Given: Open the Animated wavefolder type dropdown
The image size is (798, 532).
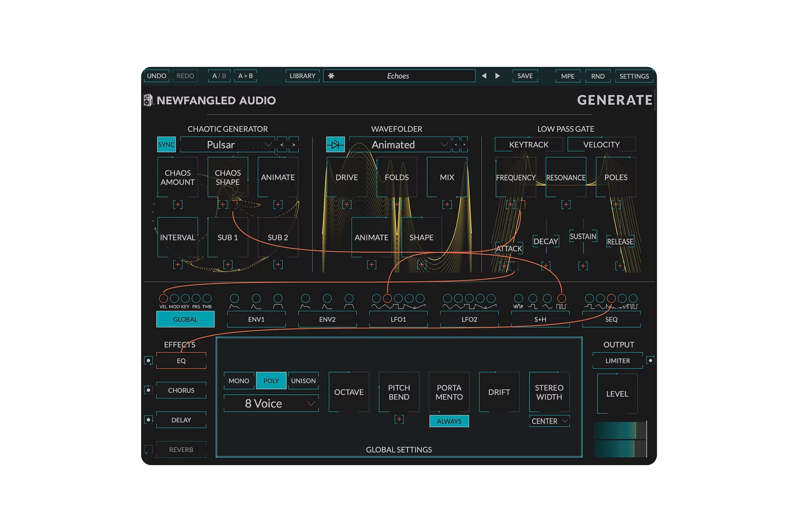Looking at the screenshot, I should 400,144.
